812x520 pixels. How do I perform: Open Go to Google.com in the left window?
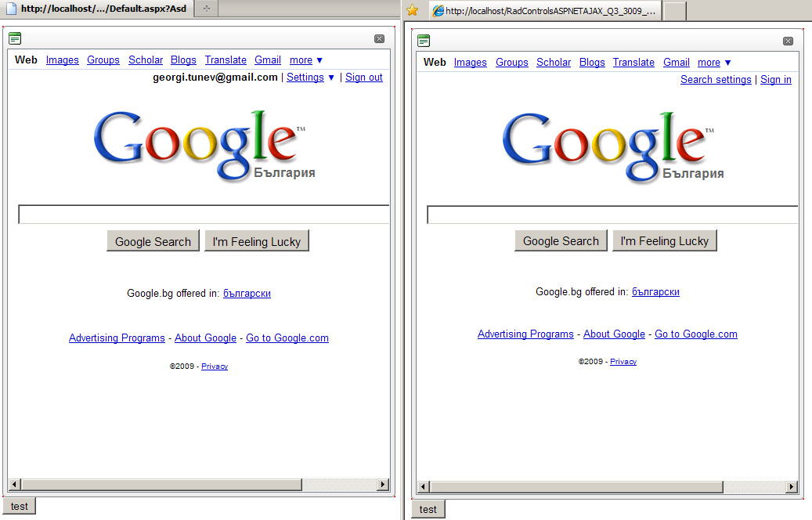(287, 338)
